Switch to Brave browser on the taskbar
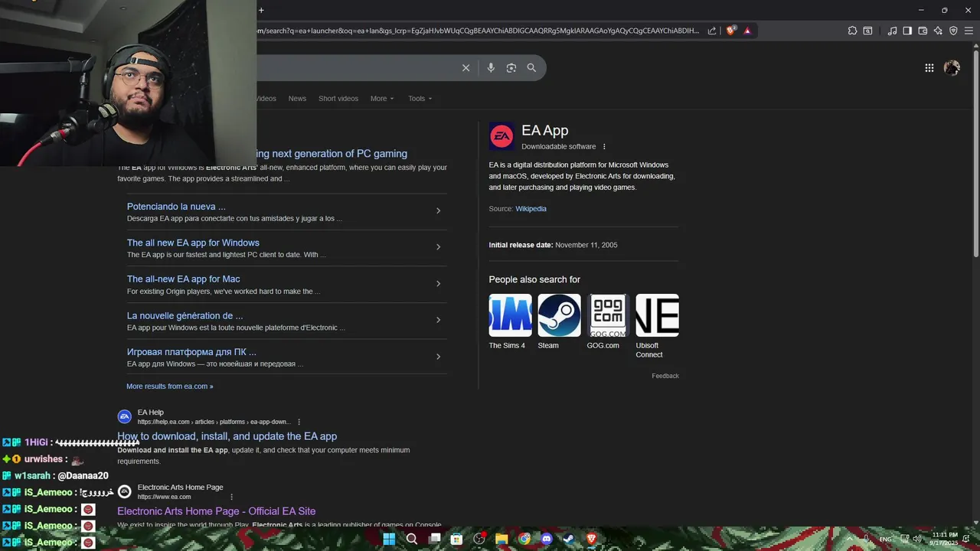 591,539
